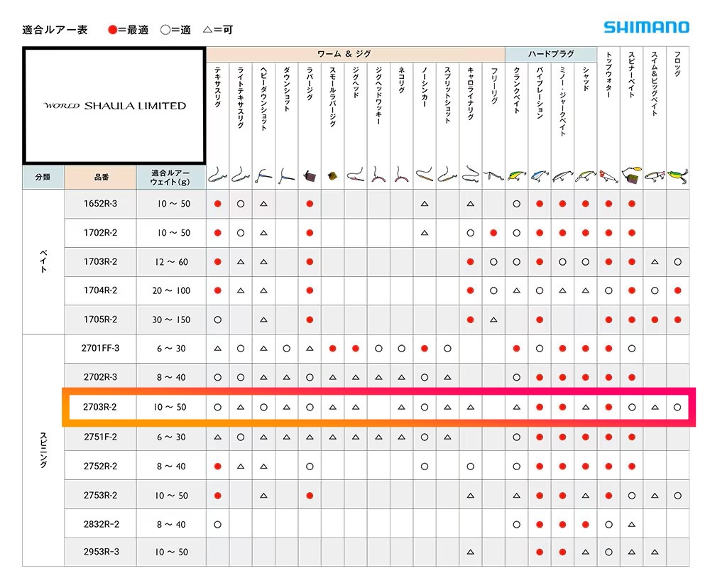Click model number 1652R-3
This screenshot has height=588, width=710.
(100, 204)
